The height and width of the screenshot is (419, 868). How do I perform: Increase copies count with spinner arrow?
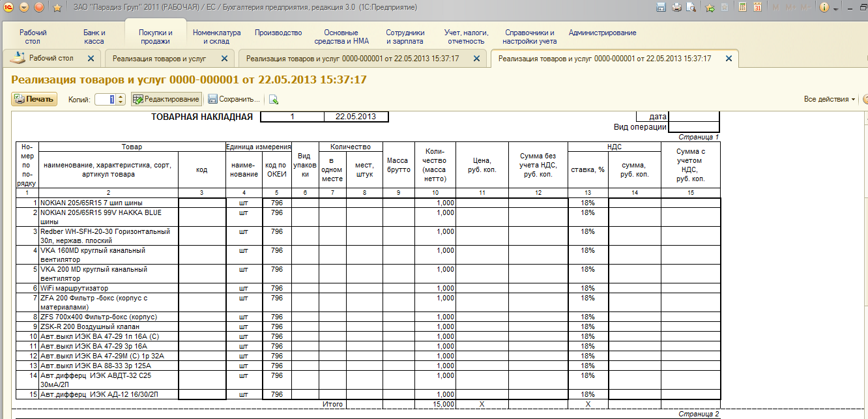[x=121, y=96]
